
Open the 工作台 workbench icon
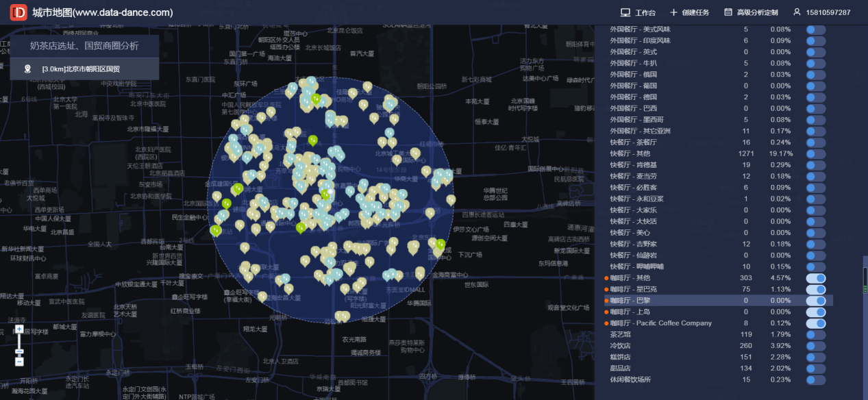pyautogui.click(x=625, y=12)
